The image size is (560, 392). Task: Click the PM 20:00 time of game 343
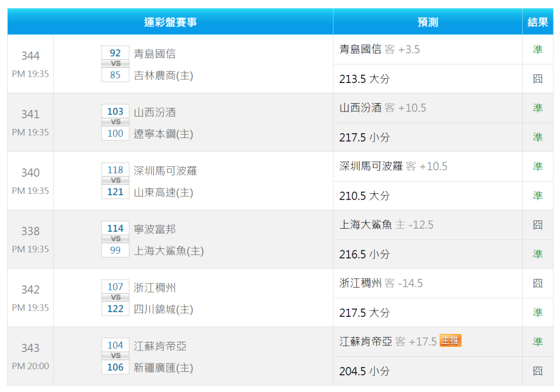pos(31,366)
